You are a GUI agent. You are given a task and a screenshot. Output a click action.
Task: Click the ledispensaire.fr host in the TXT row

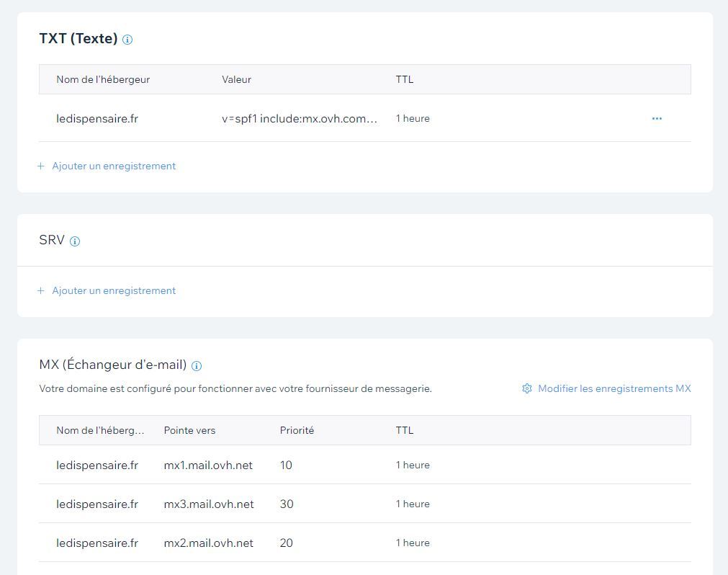[x=97, y=119]
